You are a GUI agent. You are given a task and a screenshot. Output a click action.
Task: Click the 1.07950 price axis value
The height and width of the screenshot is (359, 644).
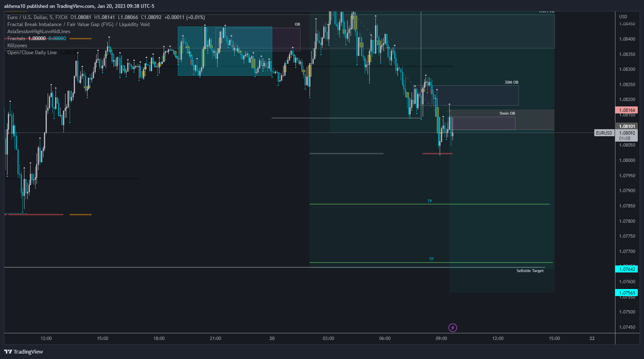click(x=627, y=176)
